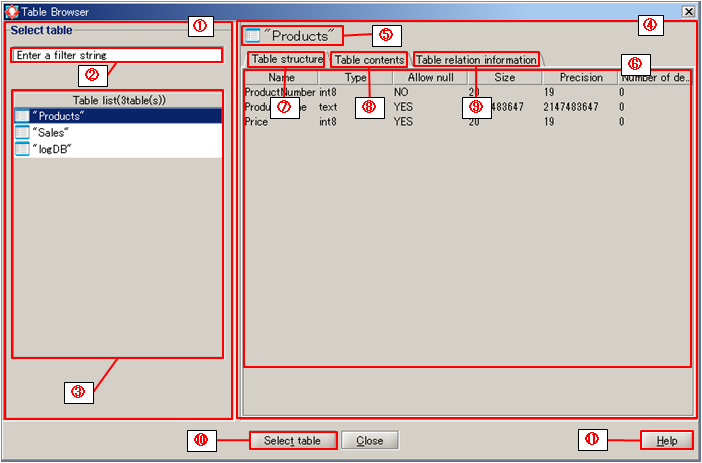Image resolution: width=702 pixels, height=463 pixels.
Task: Click the table icon beside "Sales"
Action: tap(22, 132)
